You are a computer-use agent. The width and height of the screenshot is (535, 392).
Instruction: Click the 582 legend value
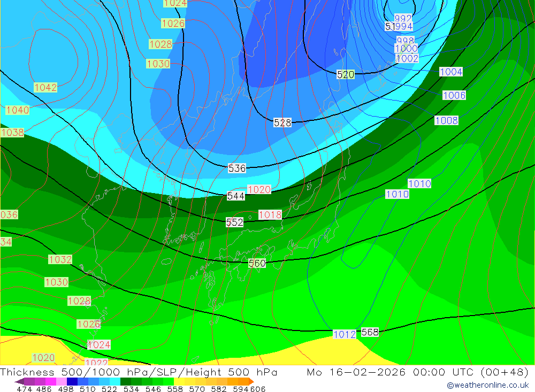point(219,389)
